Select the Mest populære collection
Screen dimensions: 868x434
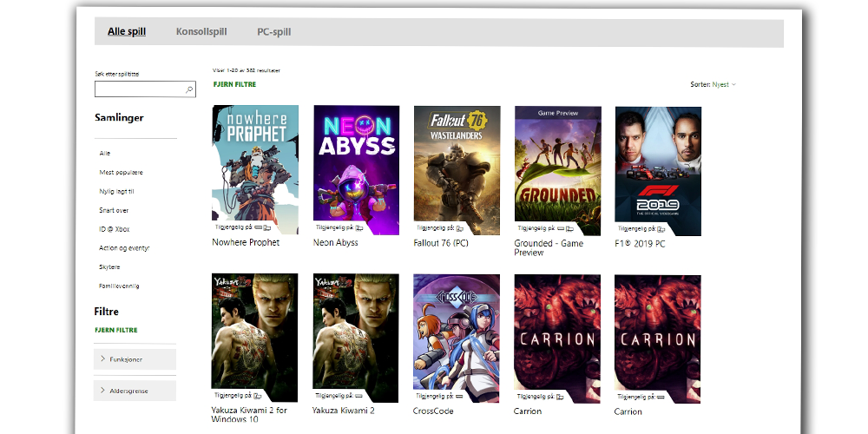coord(121,172)
